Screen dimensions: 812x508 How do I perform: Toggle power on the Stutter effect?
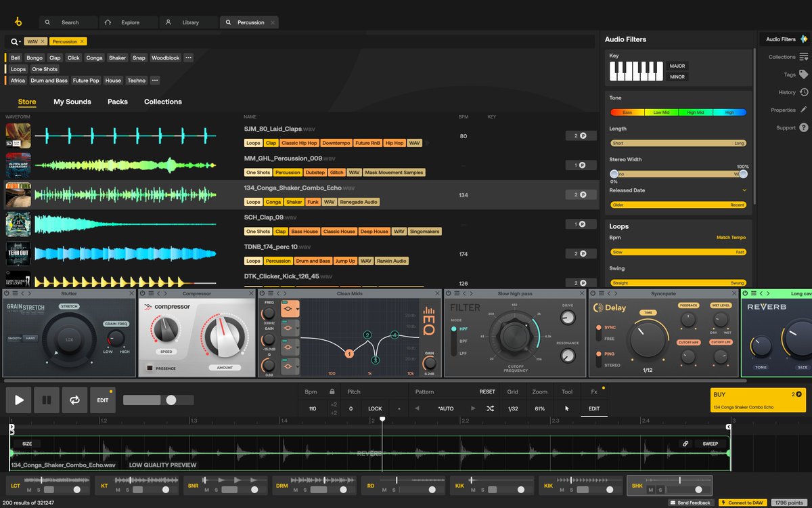pos(7,293)
